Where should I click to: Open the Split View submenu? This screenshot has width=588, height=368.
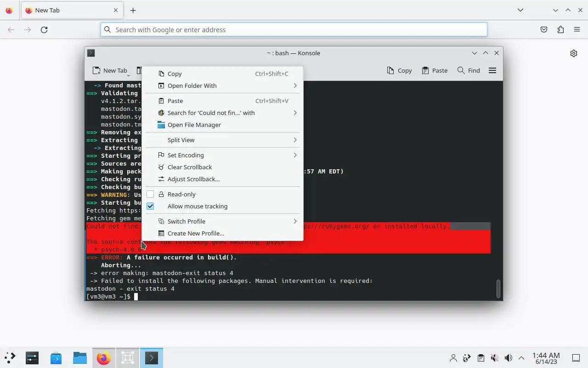pyautogui.click(x=223, y=140)
